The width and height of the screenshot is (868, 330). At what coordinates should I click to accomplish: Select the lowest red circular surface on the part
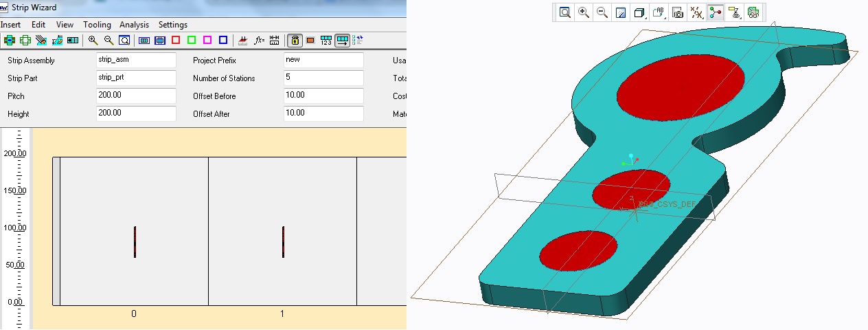click(578, 250)
